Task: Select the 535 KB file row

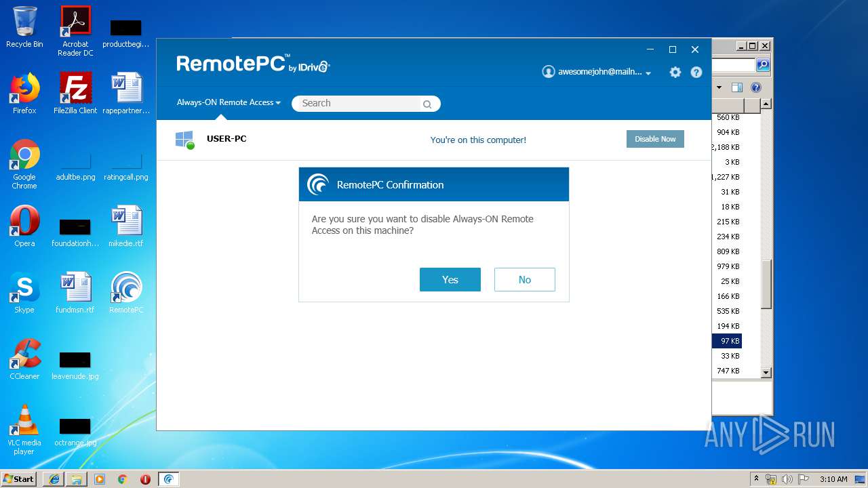Action: [x=728, y=311]
